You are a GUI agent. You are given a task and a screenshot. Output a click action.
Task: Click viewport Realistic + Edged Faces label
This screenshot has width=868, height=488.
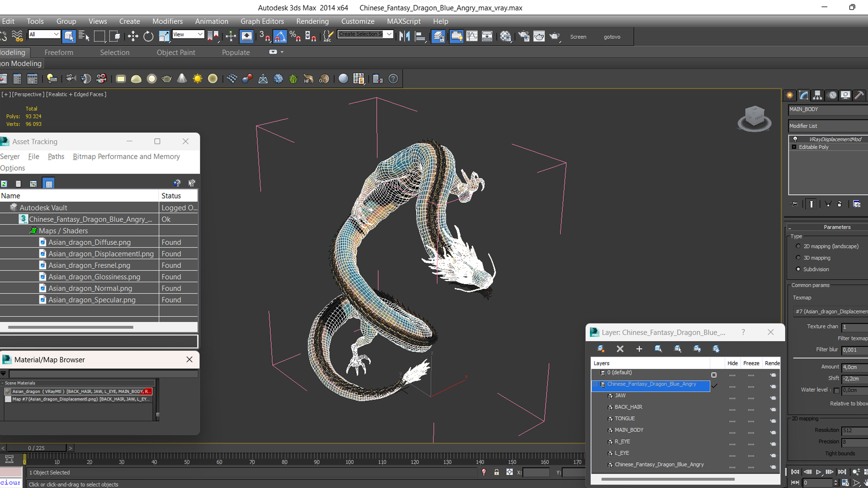[x=76, y=94]
